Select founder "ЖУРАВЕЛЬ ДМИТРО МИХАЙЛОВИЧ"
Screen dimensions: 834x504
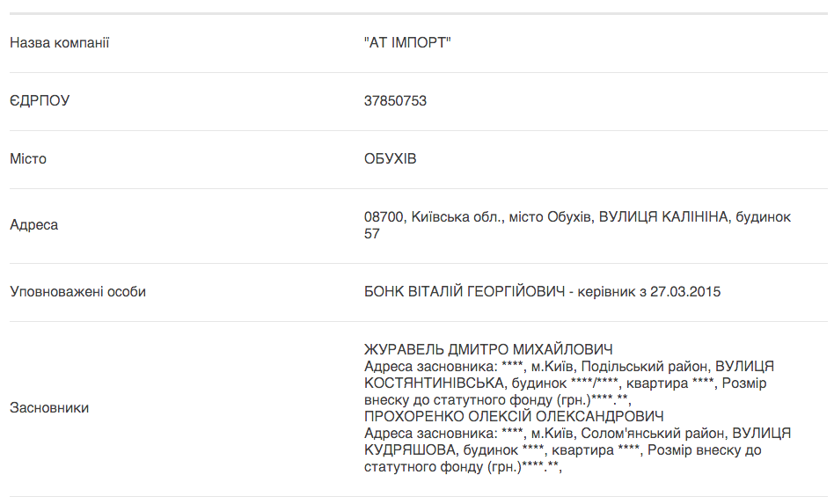[488, 350]
